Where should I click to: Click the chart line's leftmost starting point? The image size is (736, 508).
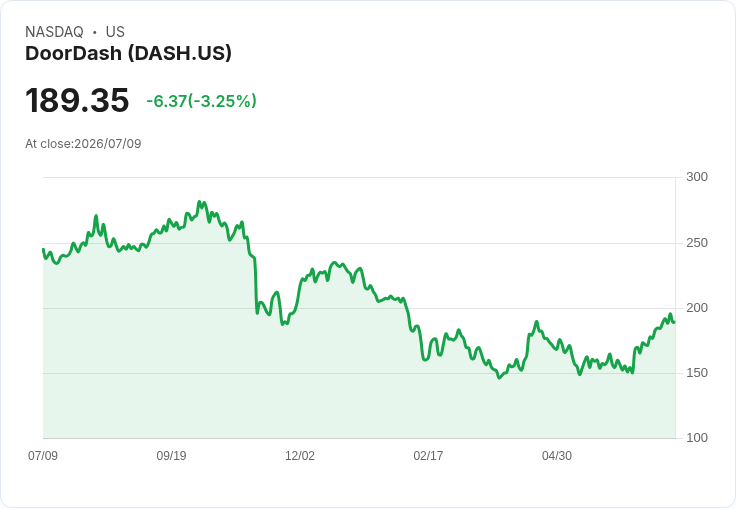[x=43, y=249]
